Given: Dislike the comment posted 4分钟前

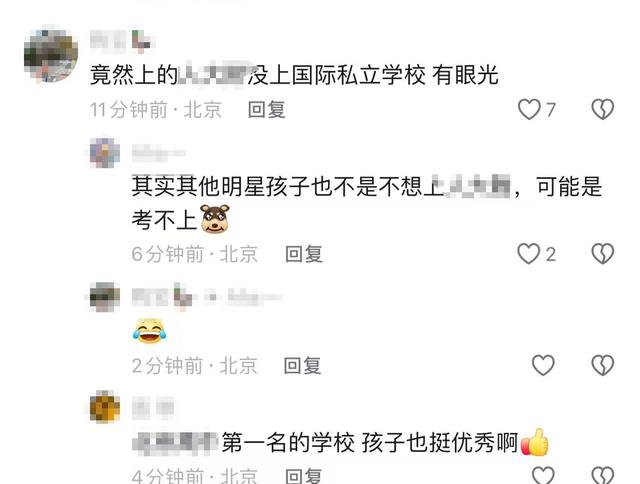Looking at the screenshot, I should [603, 475].
